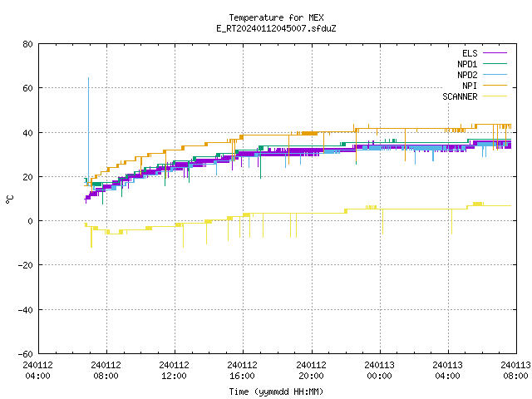Click the x-axis label 240112 04:00

37,371
